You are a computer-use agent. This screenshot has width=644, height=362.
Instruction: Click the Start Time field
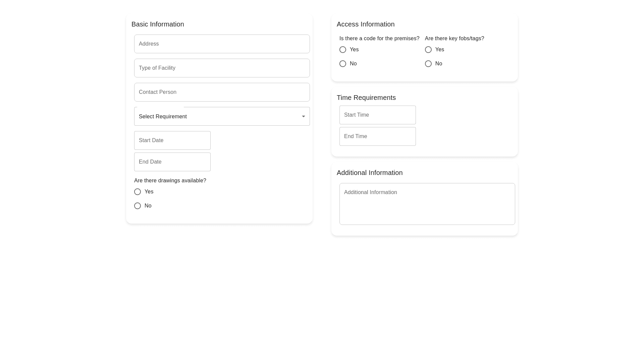(377, 115)
